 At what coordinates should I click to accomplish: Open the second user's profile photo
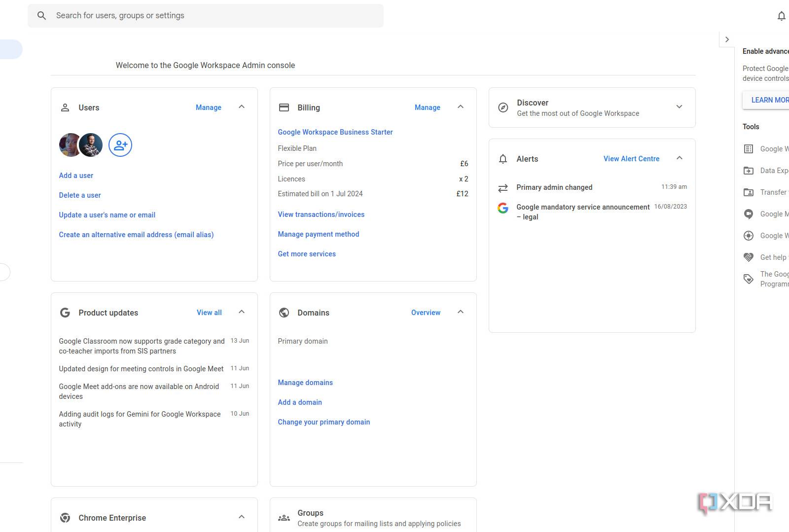click(x=91, y=145)
